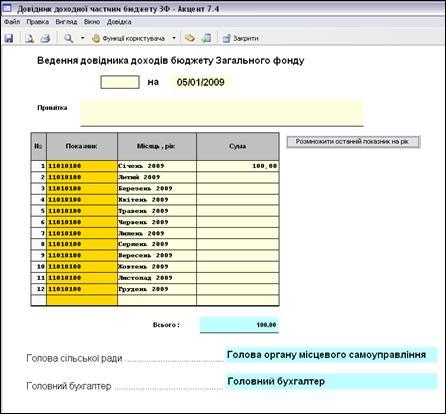Screen dimensions: 446x414
Task: Open the Вигляд menu
Action: click(x=66, y=22)
